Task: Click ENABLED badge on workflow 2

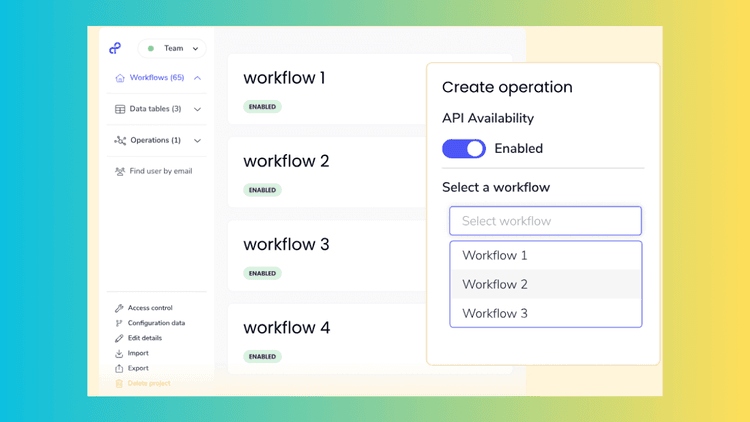Action: click(x=262, y=190)
